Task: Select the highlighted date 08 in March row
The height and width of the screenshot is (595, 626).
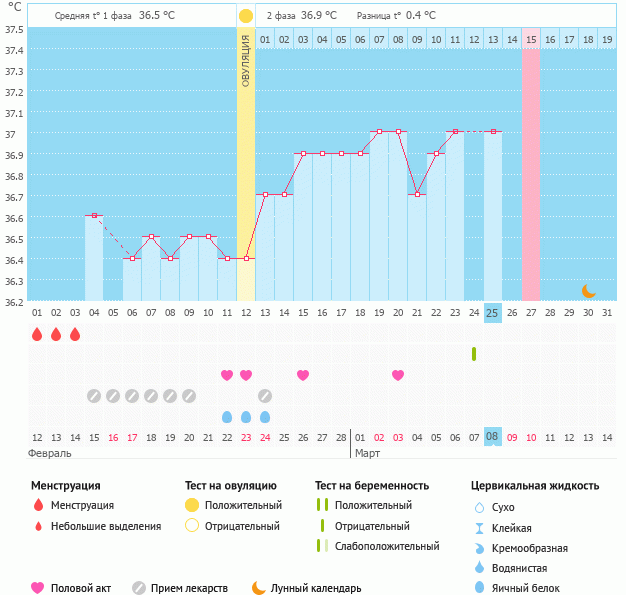Action: click(492, 437)
